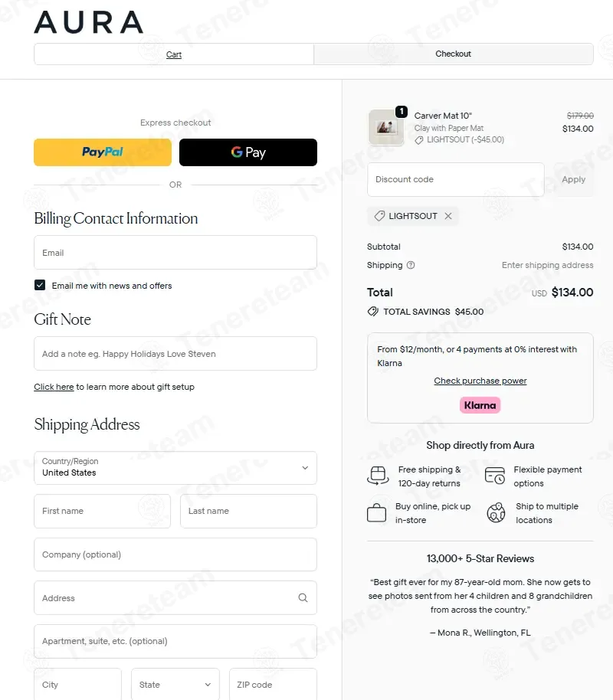
Task: Uncheck Email me with news and offers
Action: (40, 285)
